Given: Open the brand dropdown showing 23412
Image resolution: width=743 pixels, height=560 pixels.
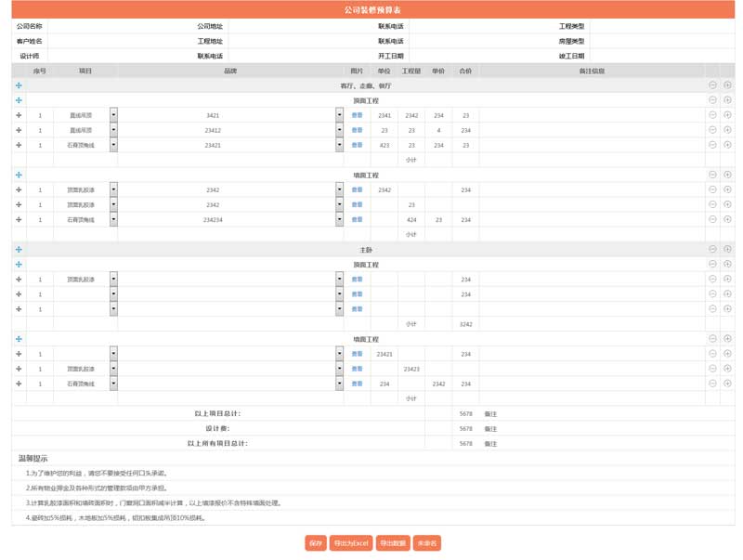Looking at the screenshot, I should pos(339,130).
